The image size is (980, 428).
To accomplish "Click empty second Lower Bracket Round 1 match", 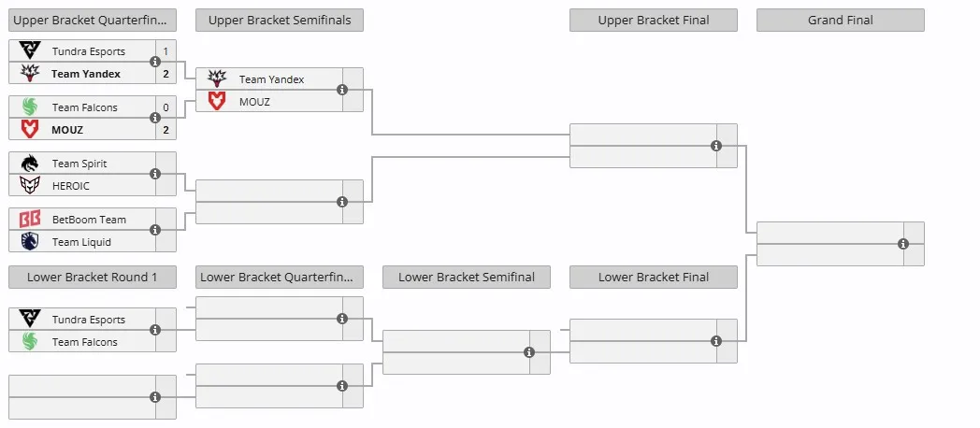I will 93,397.
